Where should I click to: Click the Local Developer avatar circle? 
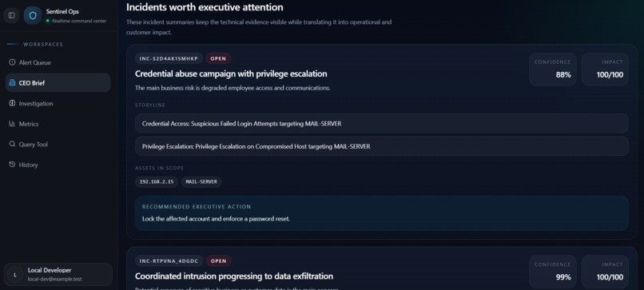click(x=15, y=274)
